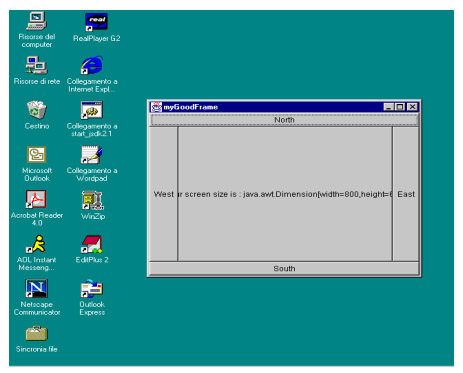Click the myGoodFrame title bar Java icon
The width and height of the screenshot is (463, 373).
coord(156,107)
